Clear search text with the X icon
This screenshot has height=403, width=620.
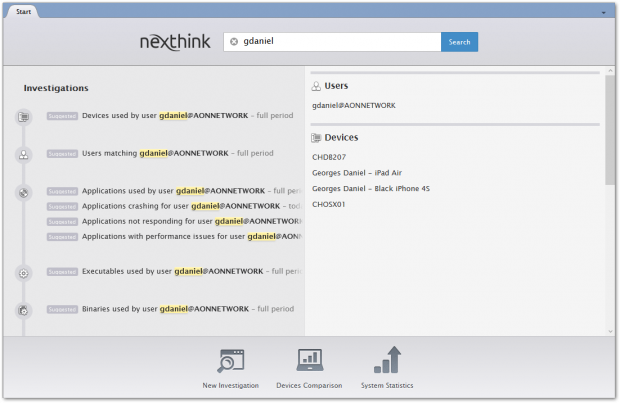click(x=234, y=42)
